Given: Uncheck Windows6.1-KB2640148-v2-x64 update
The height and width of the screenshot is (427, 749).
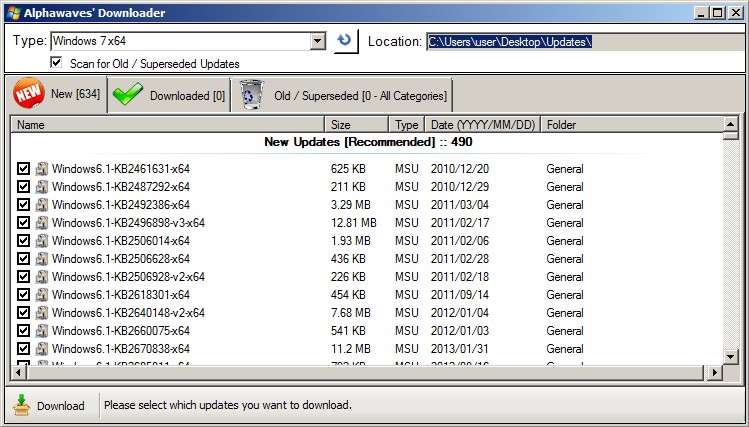Looking at the screenshot, I should point(23,313).
